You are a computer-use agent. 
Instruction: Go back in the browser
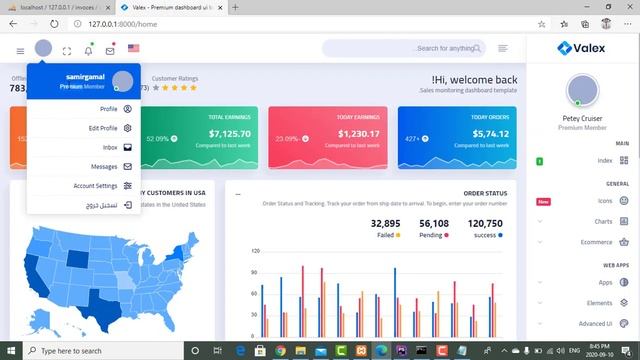click(13, 24)
